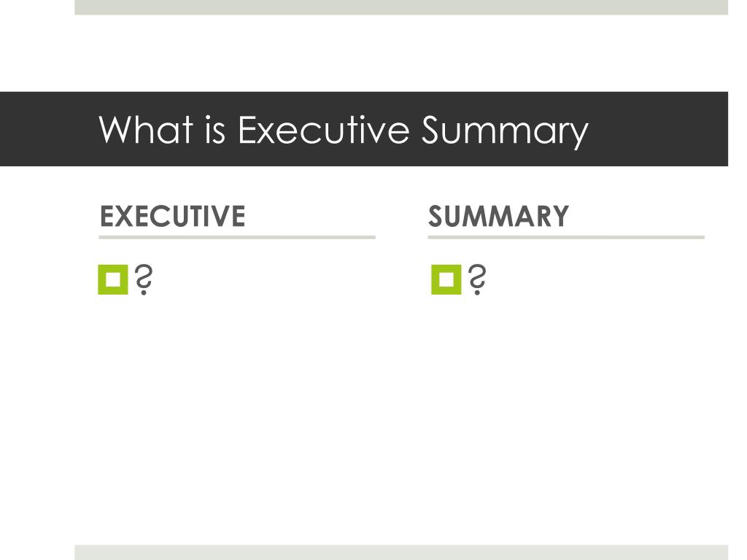Image resolution: width=747 pixels, height=560 pixels.
Task: Click the green square bullet under SUMMARY
Action: click(446, 279)
